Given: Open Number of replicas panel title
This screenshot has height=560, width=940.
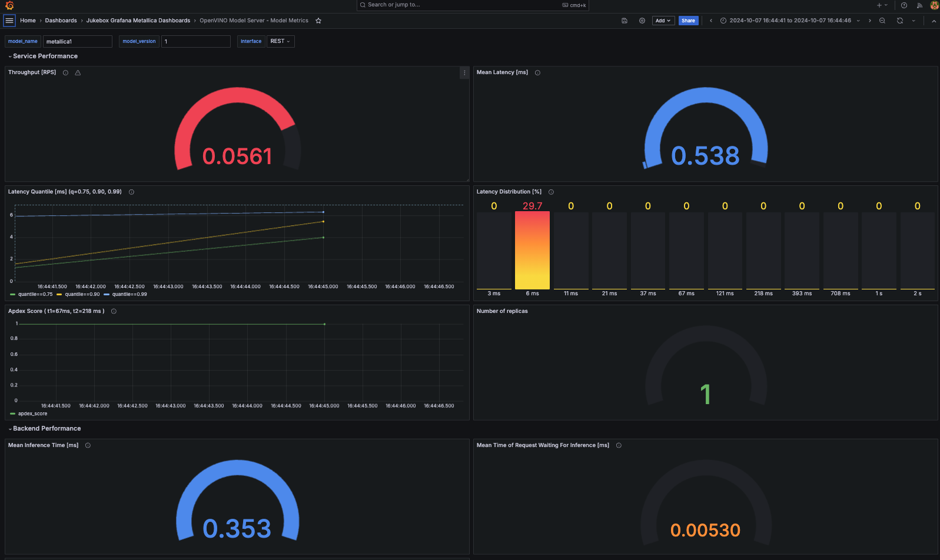Looking at the screenshot, I should 502,311.
